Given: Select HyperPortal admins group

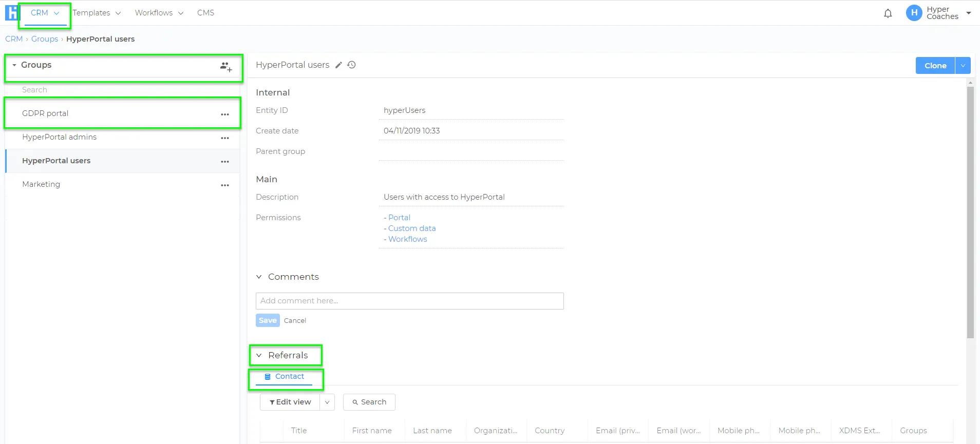Looking at the screenshot, I should 59,137.
